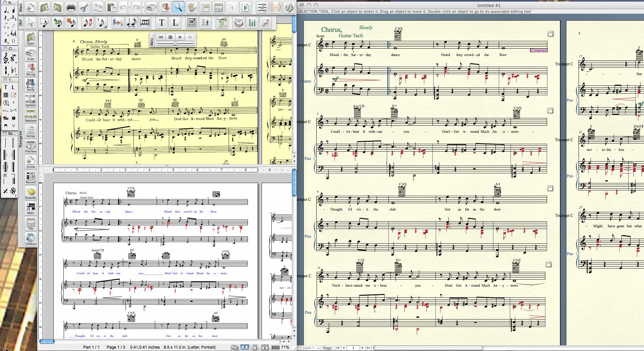Click Scan button in Navigator bar
The height and width of the screenshot is (351, 644).
coord(31,54)
